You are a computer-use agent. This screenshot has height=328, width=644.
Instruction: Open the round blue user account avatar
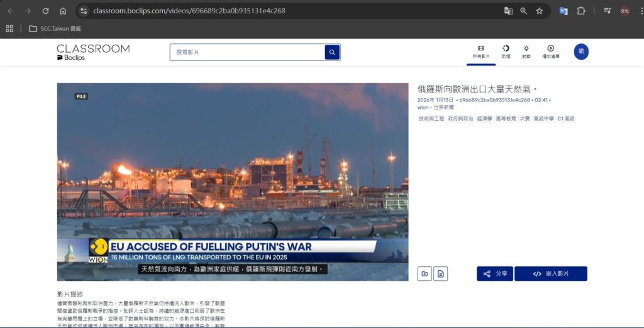click(x=581, y=52)
